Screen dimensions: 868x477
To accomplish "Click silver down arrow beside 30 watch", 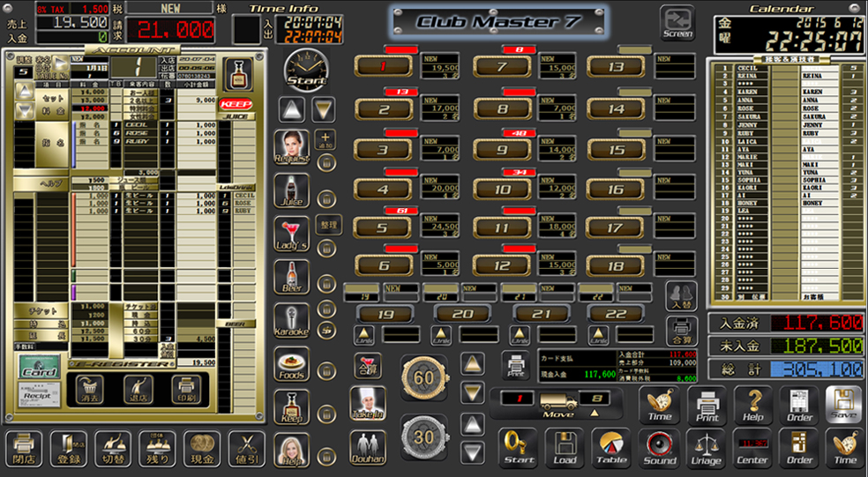I will [x=472, y=452].
